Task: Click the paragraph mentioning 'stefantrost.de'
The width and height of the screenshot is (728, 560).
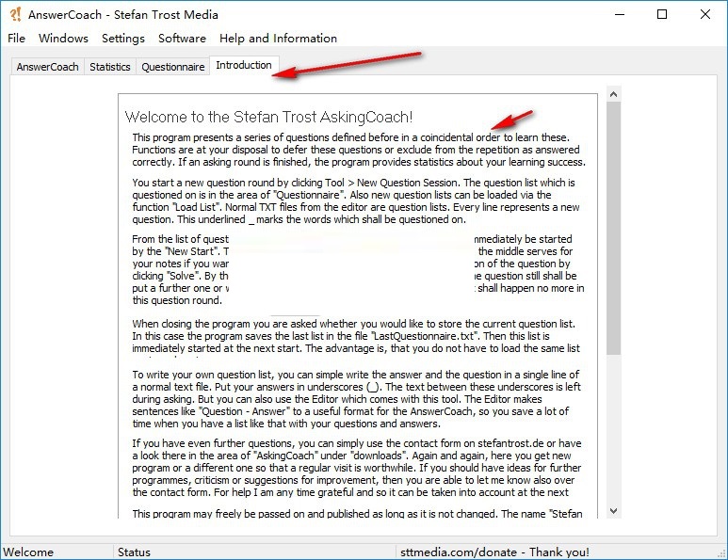Action: (x=357, y=468)
